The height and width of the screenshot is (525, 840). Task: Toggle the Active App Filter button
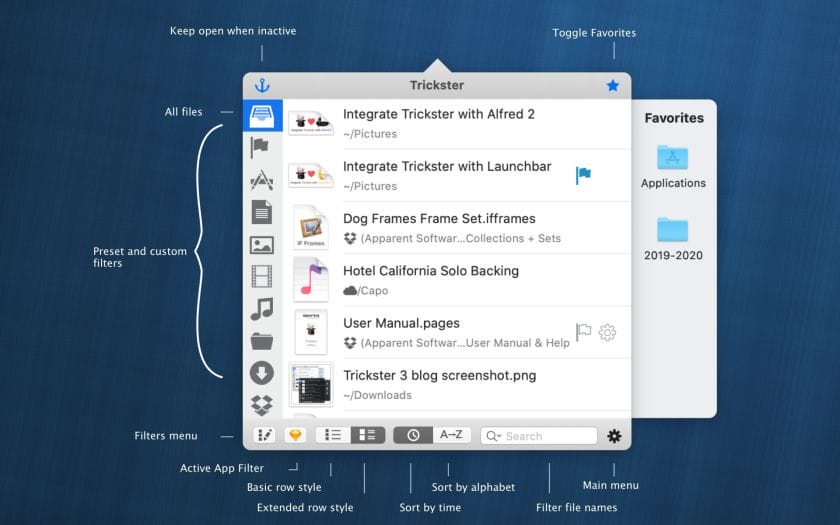point(295,435)
